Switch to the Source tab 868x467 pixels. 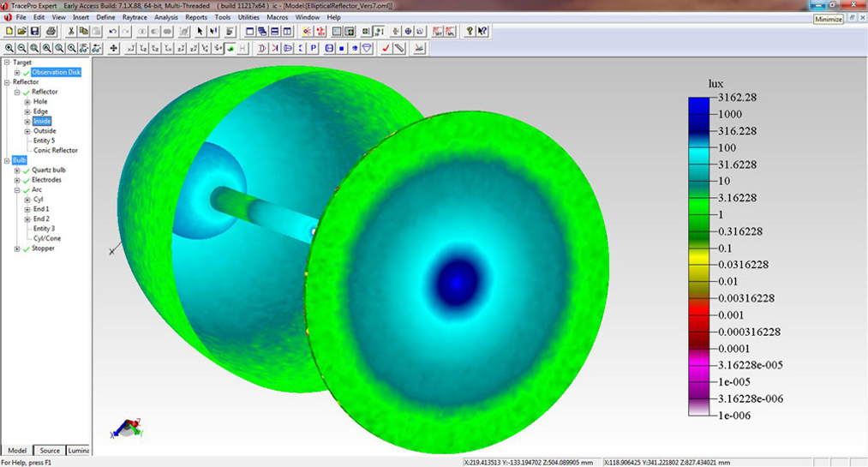coord(50,451)
